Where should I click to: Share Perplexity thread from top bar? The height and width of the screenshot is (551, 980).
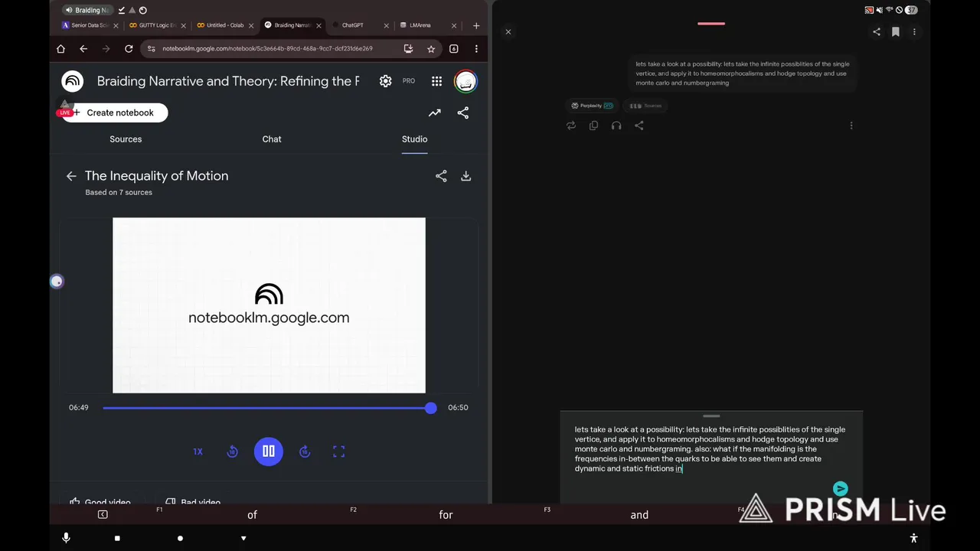877,32
